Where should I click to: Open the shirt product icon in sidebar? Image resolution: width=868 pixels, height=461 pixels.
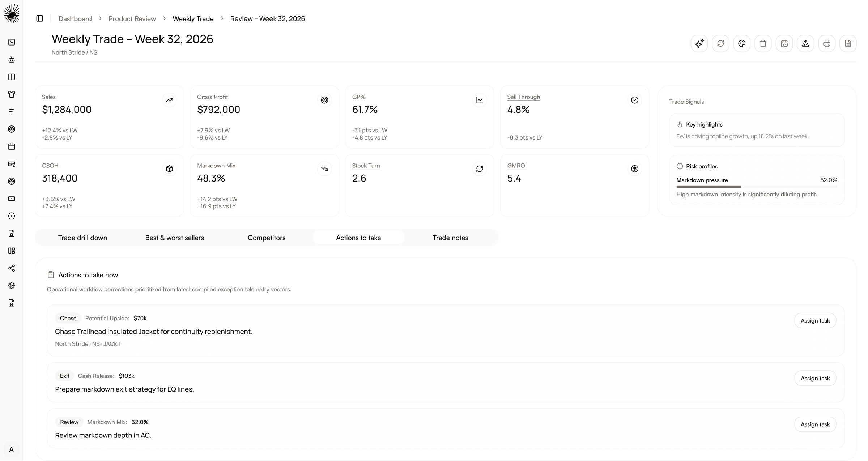(x=12, y=94)
